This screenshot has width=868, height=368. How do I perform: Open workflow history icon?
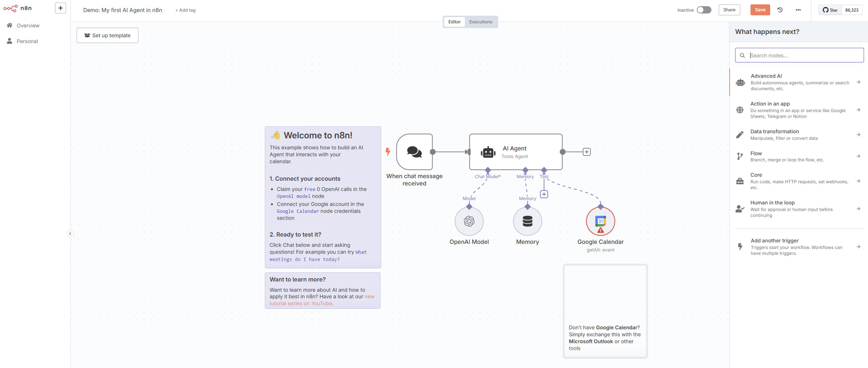[x=780, y=10]
